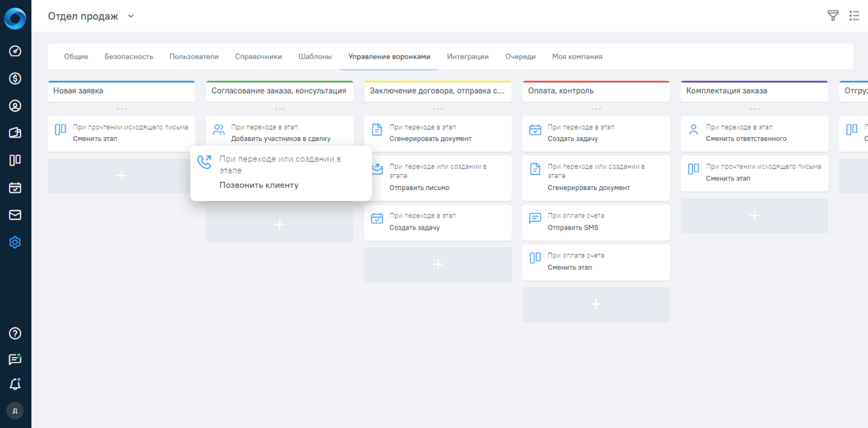The height and width of the screenshot is (428, 868).
Task: Open Tasks via the calendar sidebar icon
Action: (15, 188)
